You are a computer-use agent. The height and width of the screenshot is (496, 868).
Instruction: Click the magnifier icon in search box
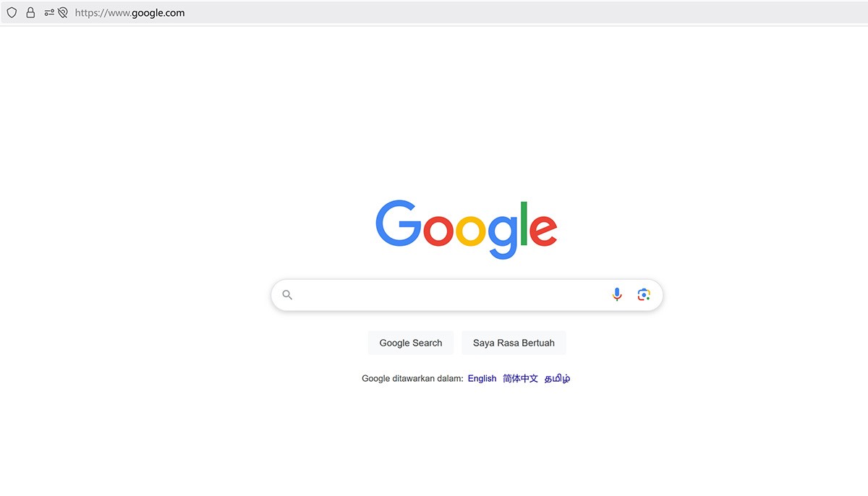287,295
